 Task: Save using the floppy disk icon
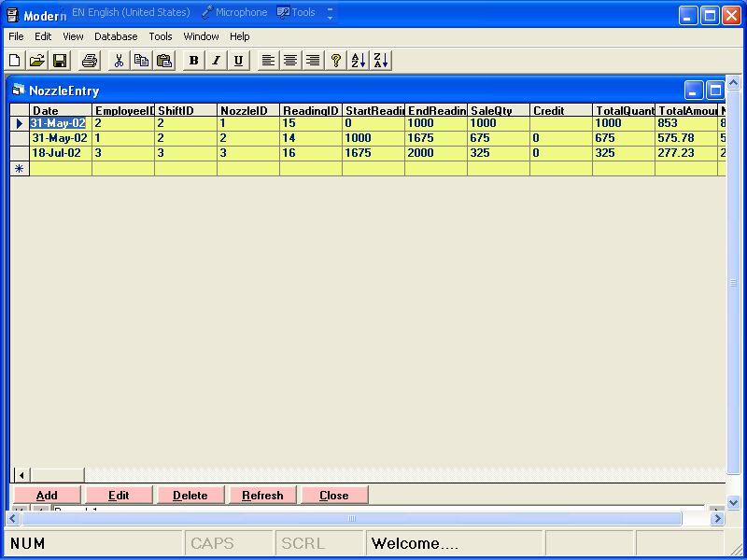coord(60,61)
